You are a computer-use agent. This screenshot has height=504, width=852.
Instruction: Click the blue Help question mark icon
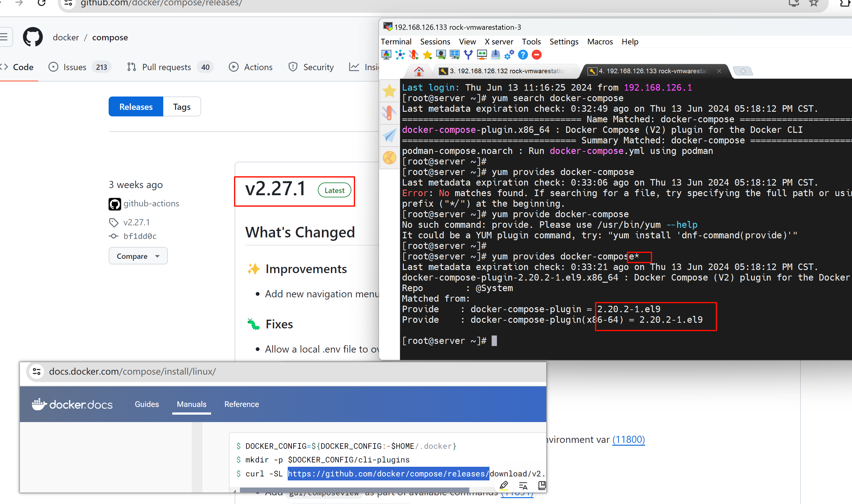pos(523,55)
